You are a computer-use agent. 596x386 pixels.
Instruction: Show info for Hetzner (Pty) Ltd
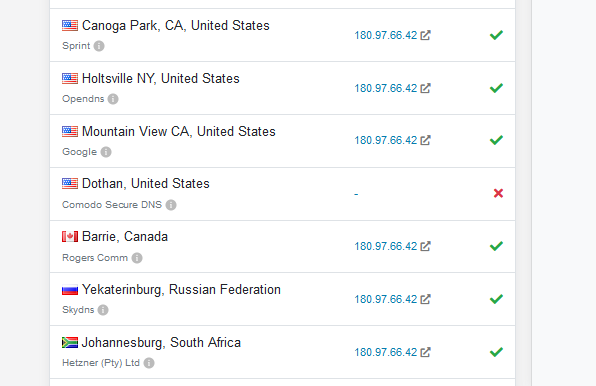tap(149, 363)
